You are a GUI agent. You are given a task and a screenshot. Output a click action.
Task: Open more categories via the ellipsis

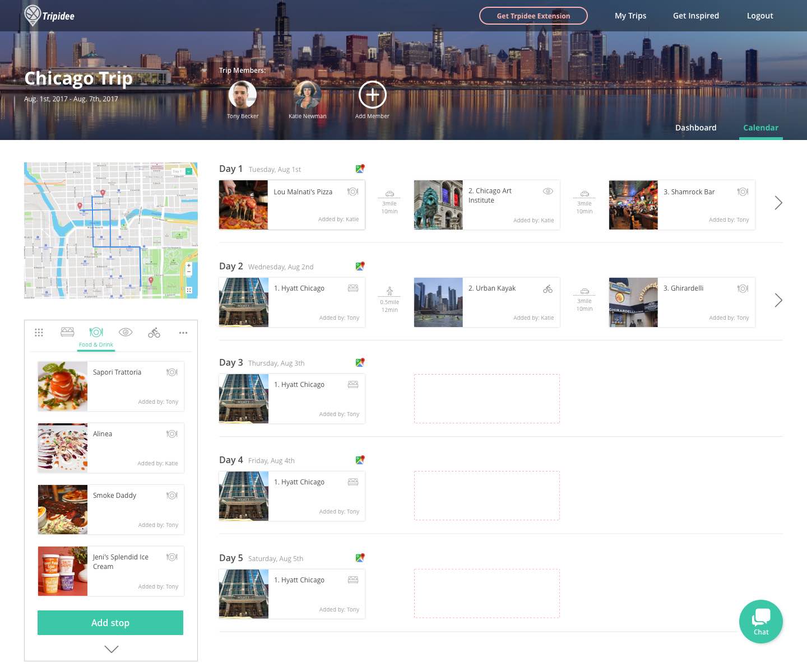(x=183, y=333)
